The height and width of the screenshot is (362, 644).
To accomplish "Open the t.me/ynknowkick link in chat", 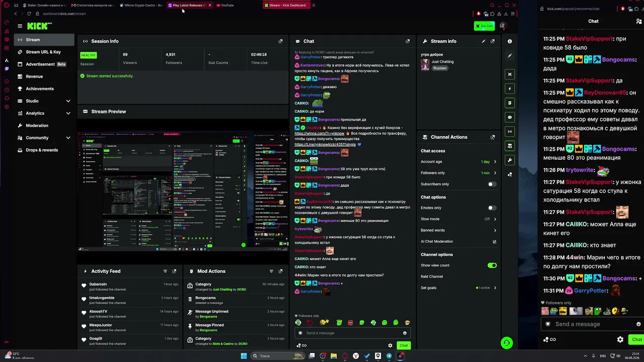I will 325,144.
